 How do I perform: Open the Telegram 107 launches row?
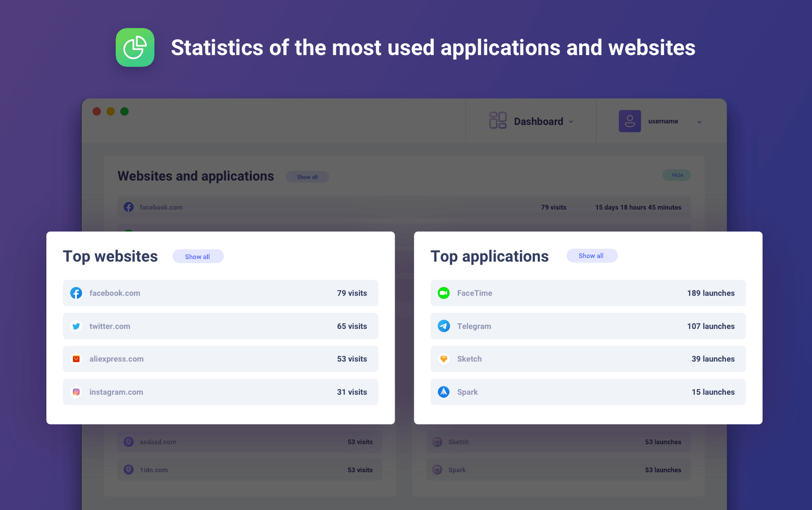(588, 326)
